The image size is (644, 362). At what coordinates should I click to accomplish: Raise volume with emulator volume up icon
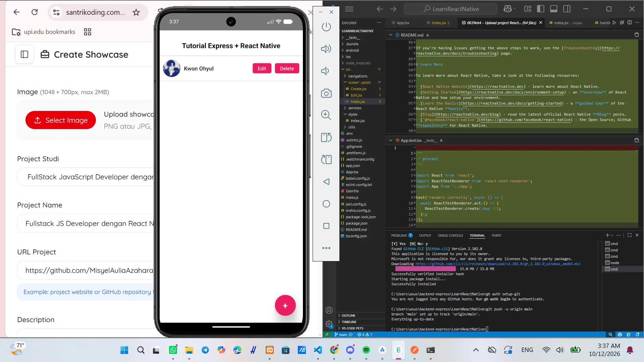pyautogui.click(x=326, y=49)
